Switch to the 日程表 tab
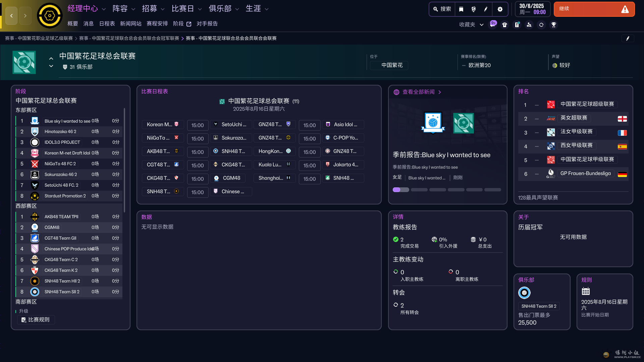 click(107, 23)
